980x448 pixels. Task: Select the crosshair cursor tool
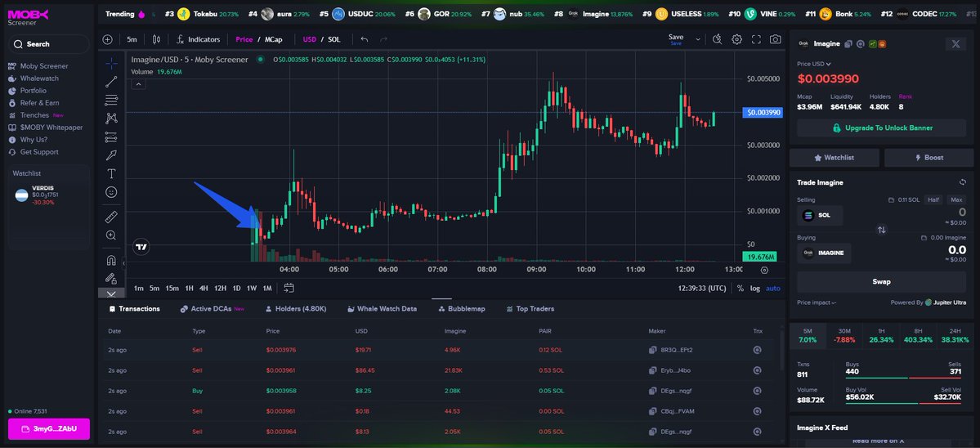coord(111,63)
